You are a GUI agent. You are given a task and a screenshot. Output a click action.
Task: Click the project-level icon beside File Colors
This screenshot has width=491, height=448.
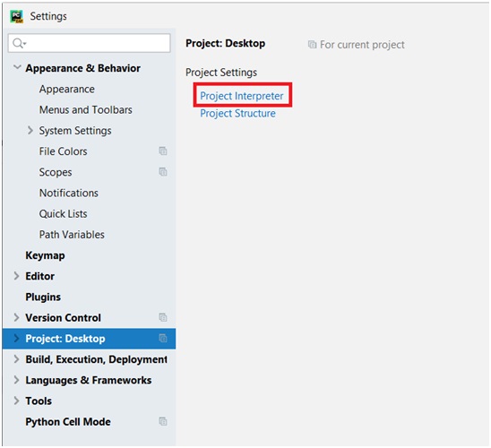coord(163,151)
